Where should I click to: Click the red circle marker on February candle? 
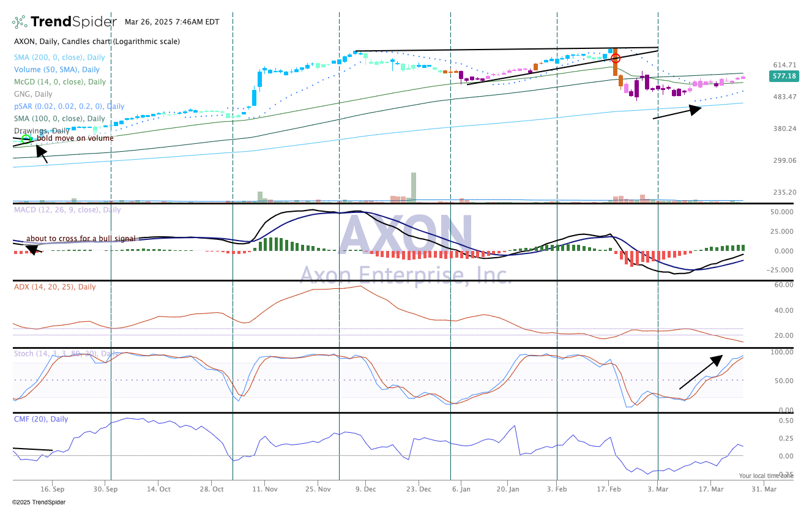[x=616, y=59]
